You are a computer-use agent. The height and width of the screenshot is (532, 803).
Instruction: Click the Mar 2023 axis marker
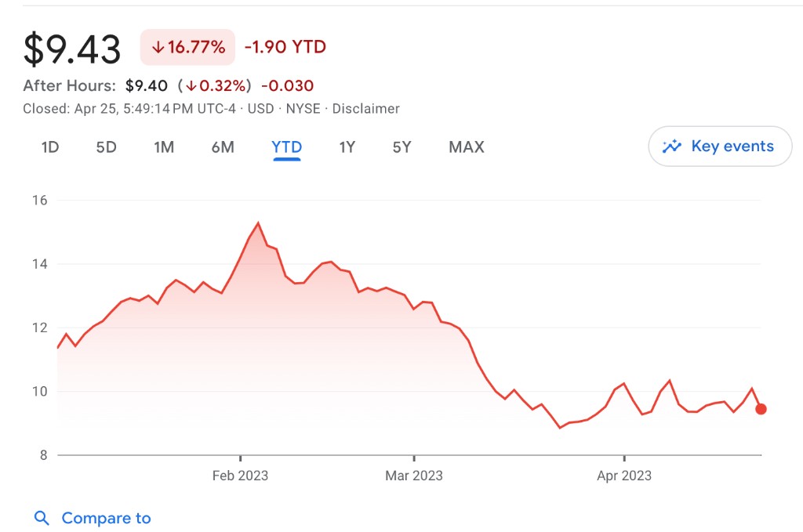click(x=414, y=476)
